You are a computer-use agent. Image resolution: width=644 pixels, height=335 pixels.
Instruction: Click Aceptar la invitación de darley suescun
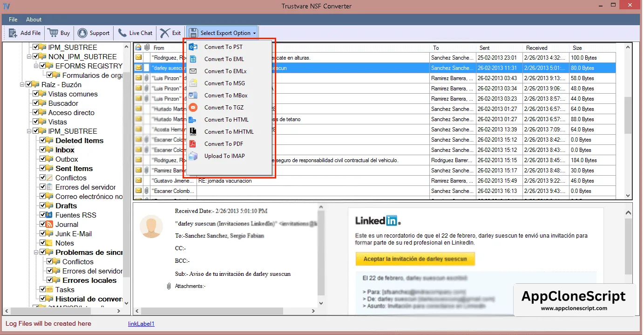(415, 259)
